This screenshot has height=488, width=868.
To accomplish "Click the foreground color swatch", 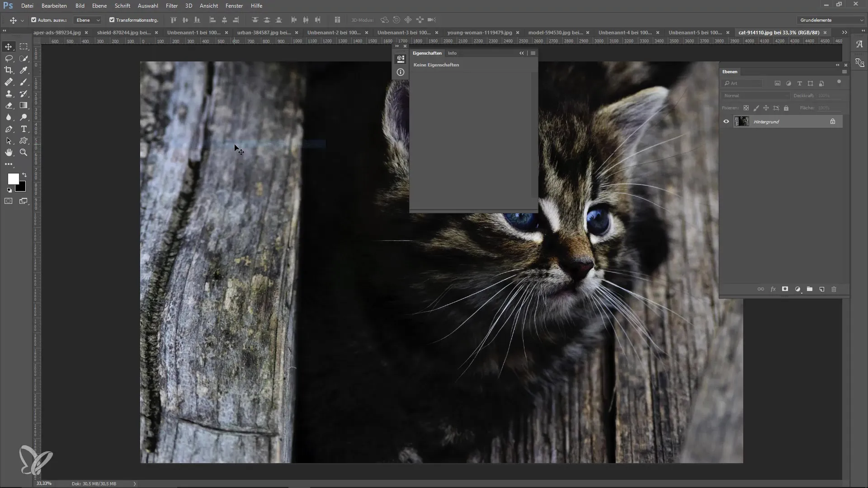I will pos(13,178).
